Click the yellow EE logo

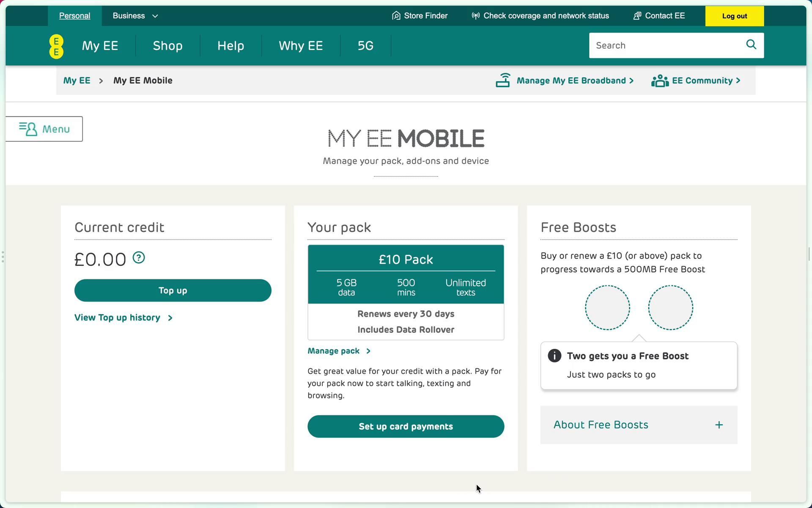point(56,46)
